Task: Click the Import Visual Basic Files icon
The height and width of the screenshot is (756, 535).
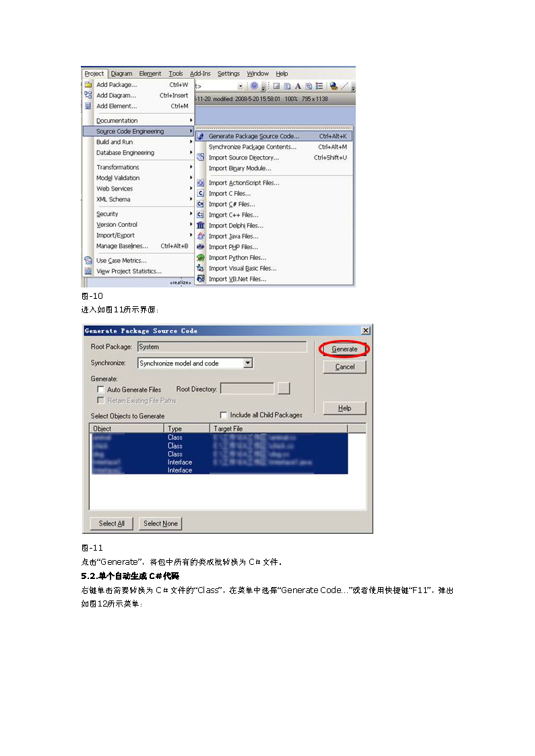Action: [x=200, y=268]
